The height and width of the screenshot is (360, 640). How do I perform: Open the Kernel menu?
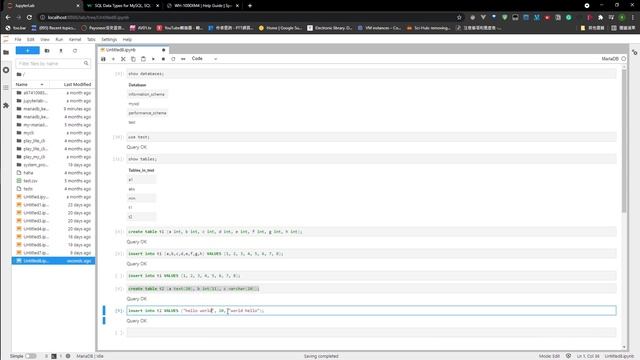75,40
